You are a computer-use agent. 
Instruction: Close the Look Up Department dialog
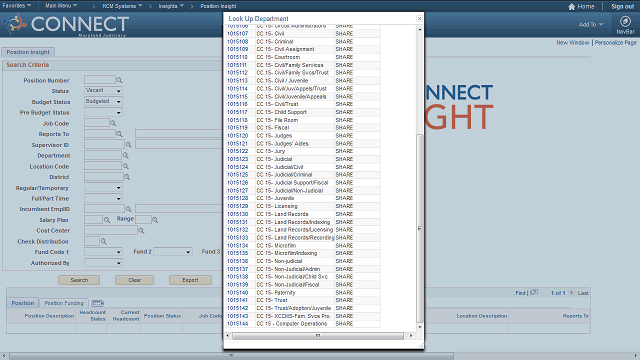pyautogui.click(x=419, y=18)
